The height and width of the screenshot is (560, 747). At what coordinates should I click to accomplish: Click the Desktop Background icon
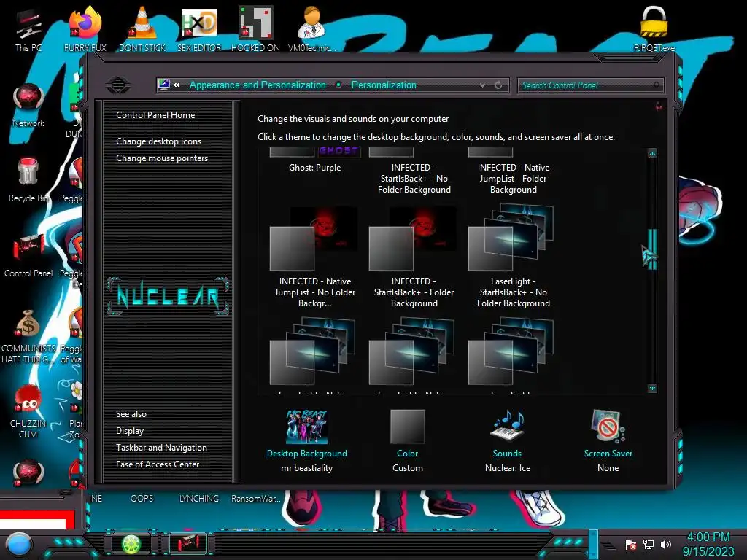click(x=306, y=427)
